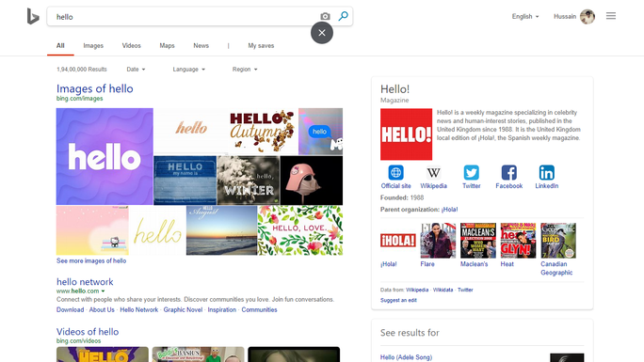Screen dimensions: 644x362
Task: Click the ¡Hola! parent organization link
Action: coord(449,209)
